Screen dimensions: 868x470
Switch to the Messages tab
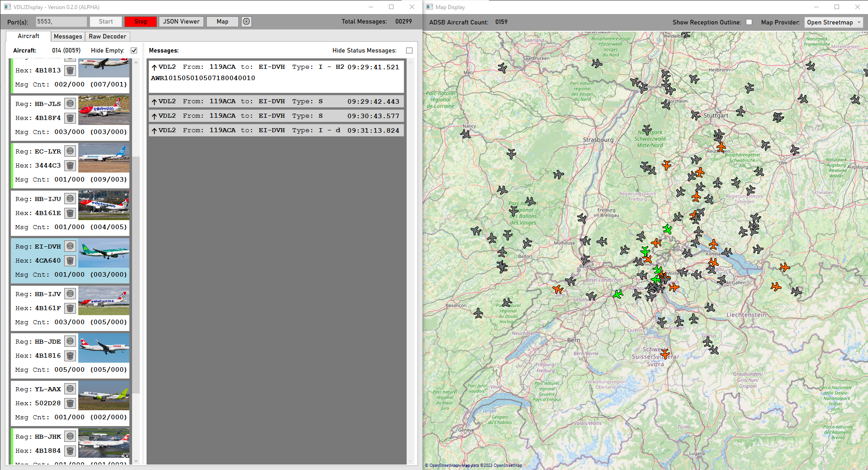point(68,37)
